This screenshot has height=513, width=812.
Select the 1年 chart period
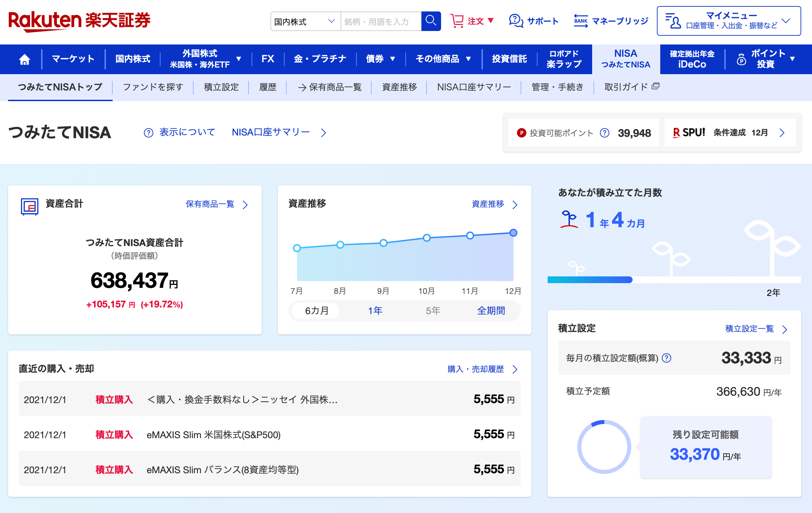click(x=375, y=310)
